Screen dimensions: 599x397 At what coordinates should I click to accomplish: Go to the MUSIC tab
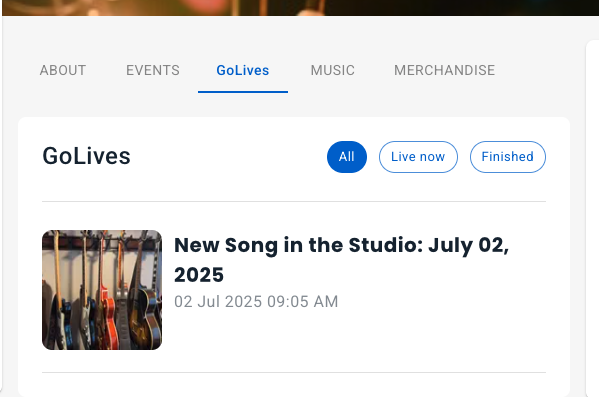click(332, 70)
